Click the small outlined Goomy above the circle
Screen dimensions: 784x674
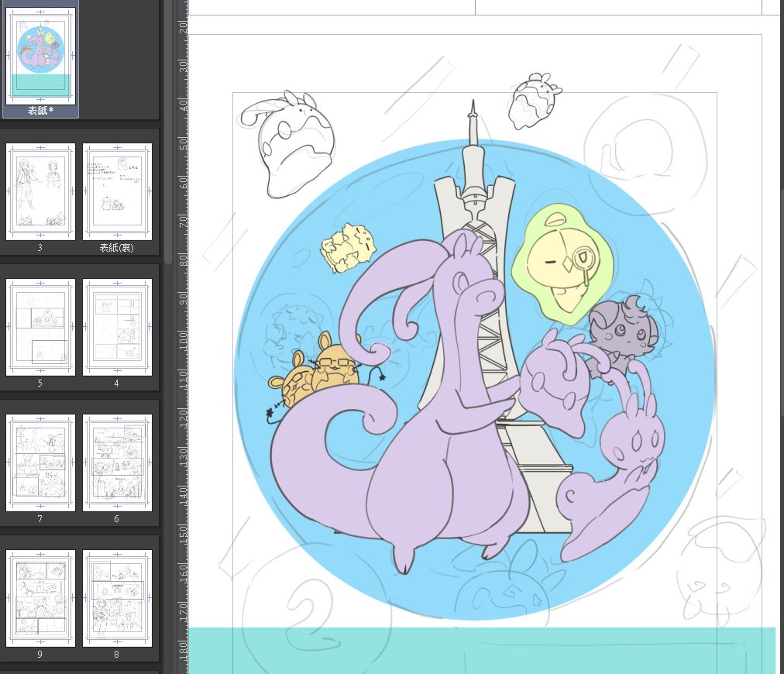coord(534,101)
